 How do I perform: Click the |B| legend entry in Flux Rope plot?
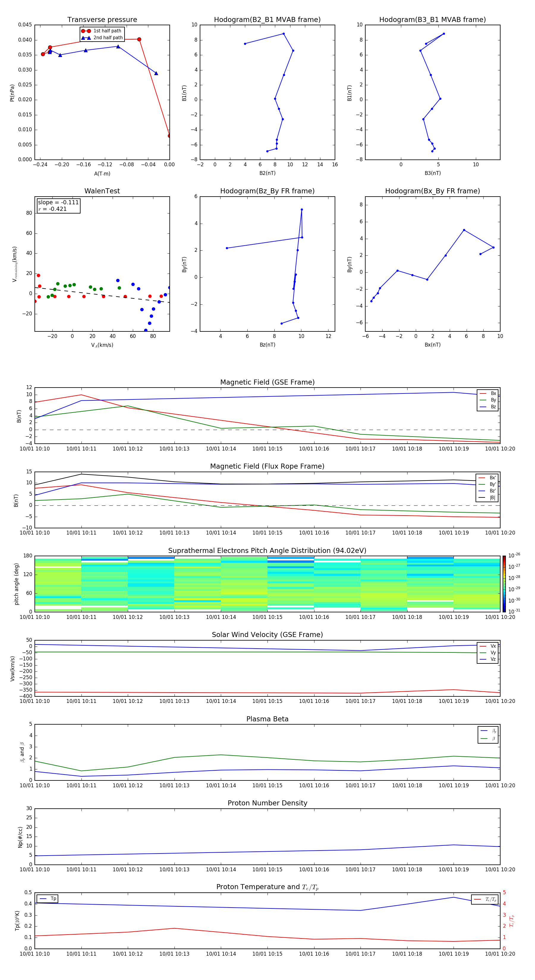tap(487, 498)
